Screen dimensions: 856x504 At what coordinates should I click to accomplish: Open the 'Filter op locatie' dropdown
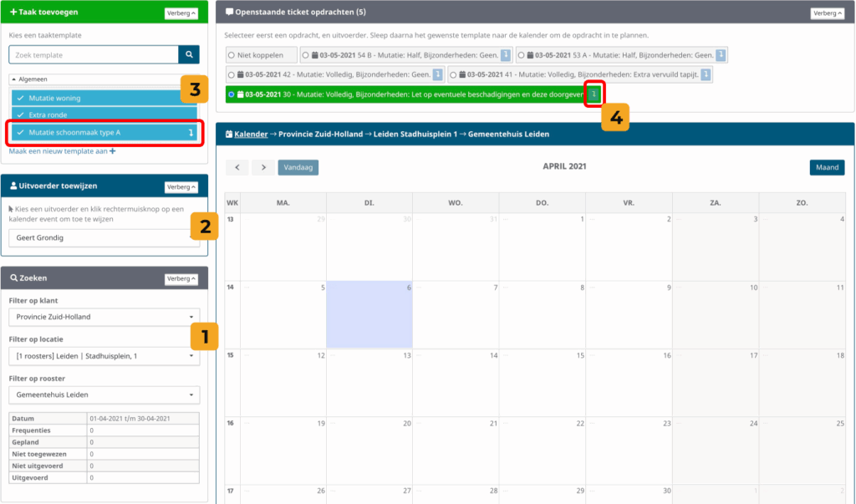pyautogui.click(x=103, y=356)
